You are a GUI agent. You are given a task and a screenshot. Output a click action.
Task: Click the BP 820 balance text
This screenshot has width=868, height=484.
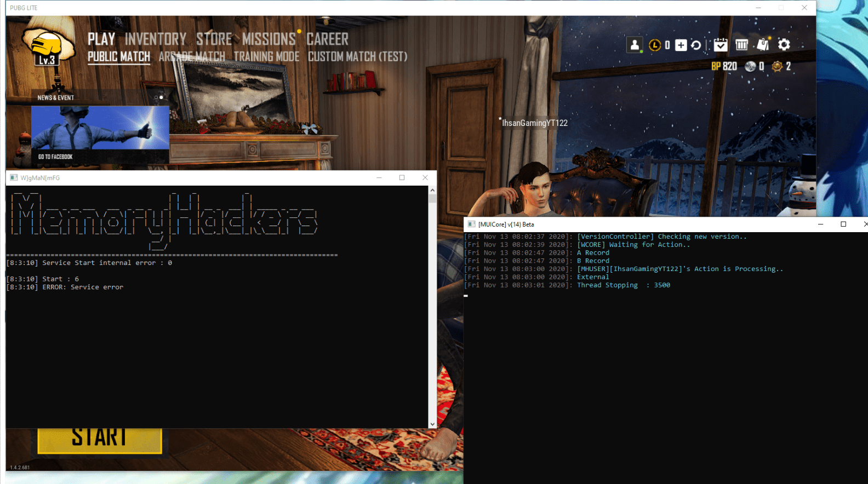pos(724,66)
